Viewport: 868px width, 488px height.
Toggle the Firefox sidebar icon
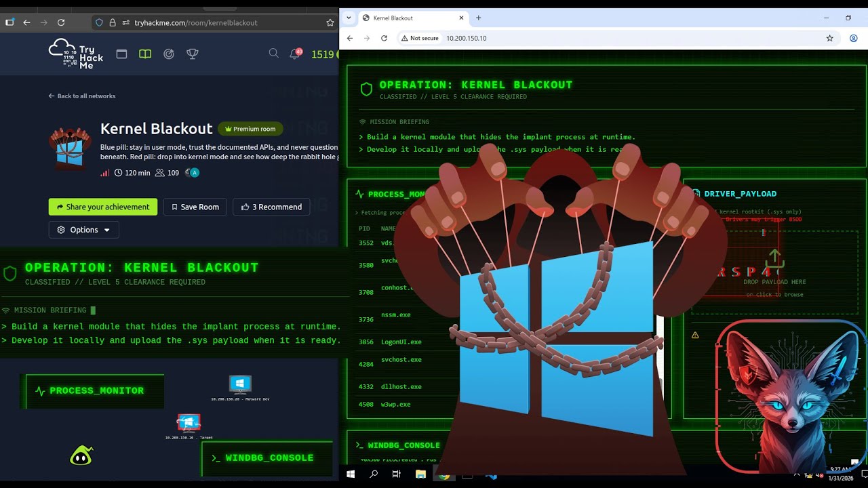(x=9, y=22)
